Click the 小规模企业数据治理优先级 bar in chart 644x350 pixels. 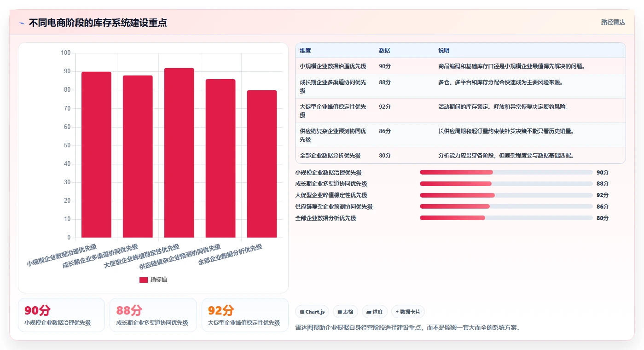pyautogui.click(x=96, y=155)
